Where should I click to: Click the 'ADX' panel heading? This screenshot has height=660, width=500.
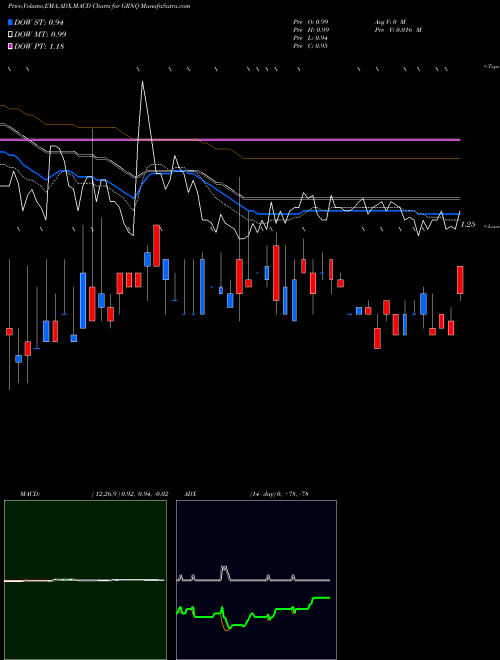[x=191, y=494]
